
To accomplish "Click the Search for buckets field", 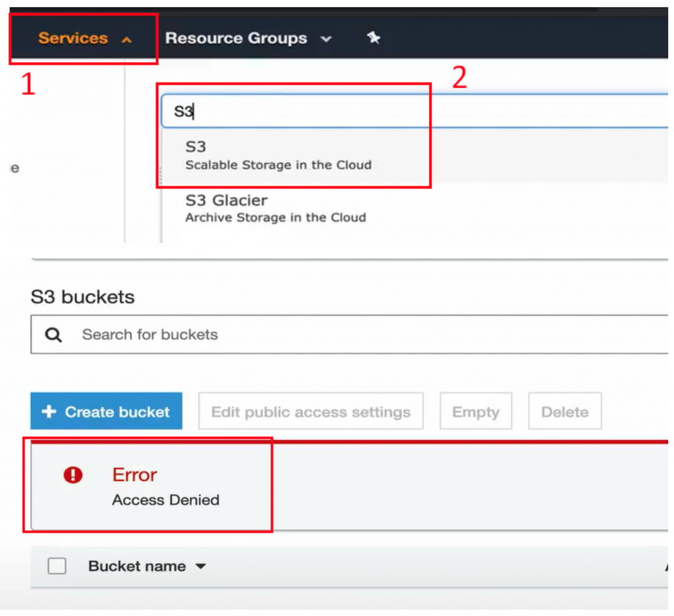I will coord(349,334).
